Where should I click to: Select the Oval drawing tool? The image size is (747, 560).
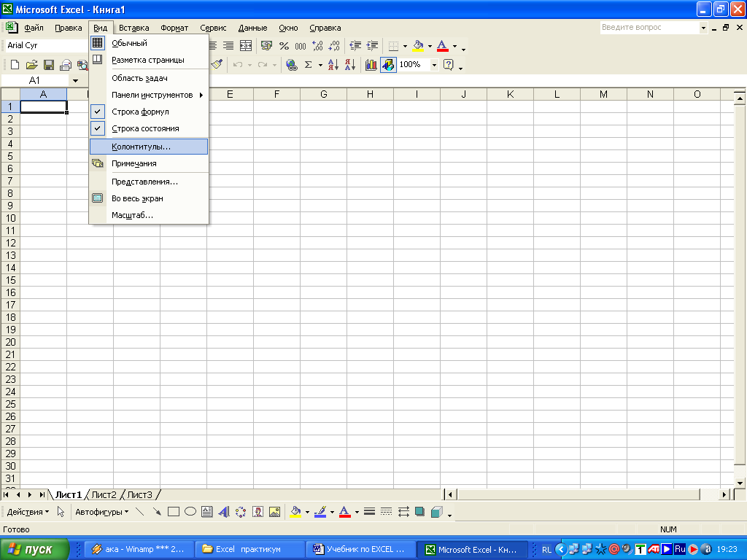pyautogui.click(x=190, y=512)
